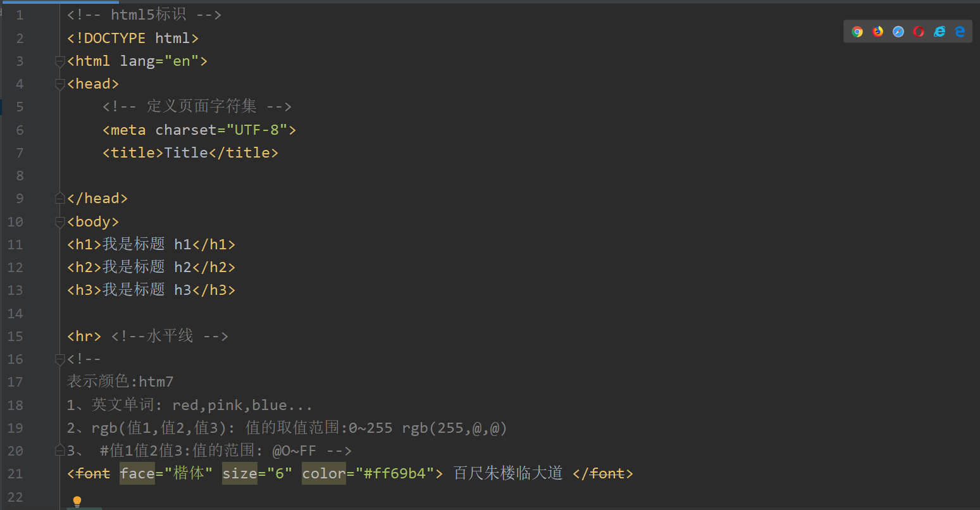The image size is (980, 510).
Task: Open preview in Internet Explorer
Action: click(940, 32)
